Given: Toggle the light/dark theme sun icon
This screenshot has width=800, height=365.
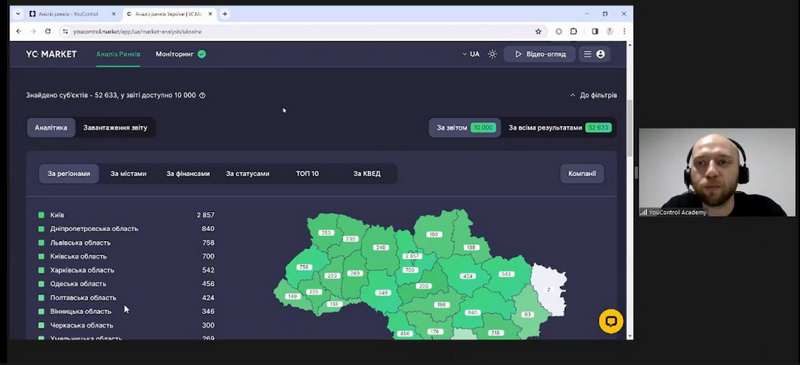Looking at the screenshot, I should click(492, 54).
